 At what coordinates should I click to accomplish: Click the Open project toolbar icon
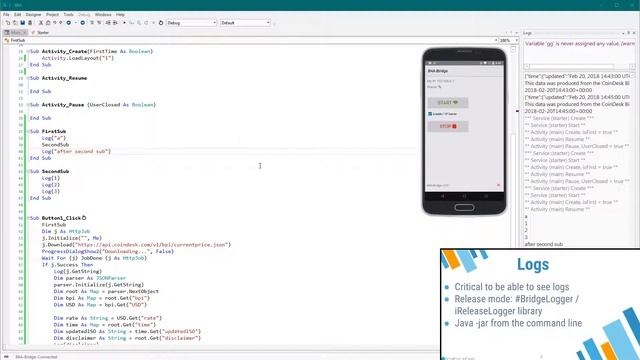click(x=15, y=23)
